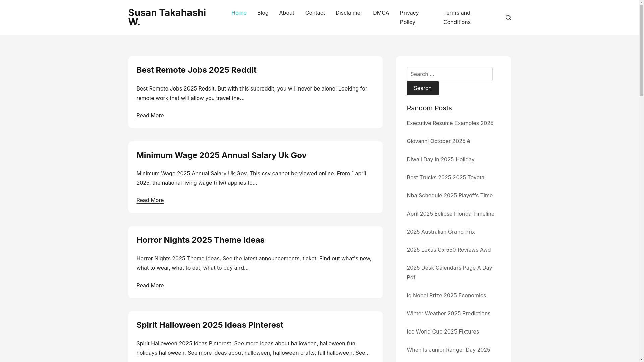Open Best Trucks 2025 2025 Toyota link
The height and width of the screenshot is (362, 644).
click(x=445, y=177)
